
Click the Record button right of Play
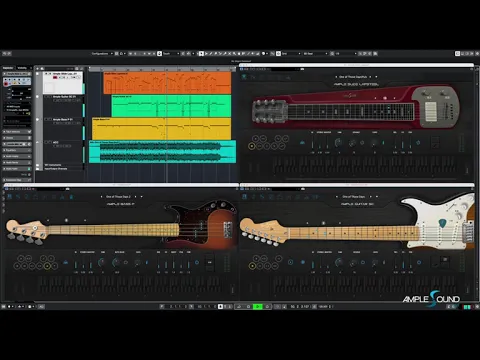click(267, 306)
